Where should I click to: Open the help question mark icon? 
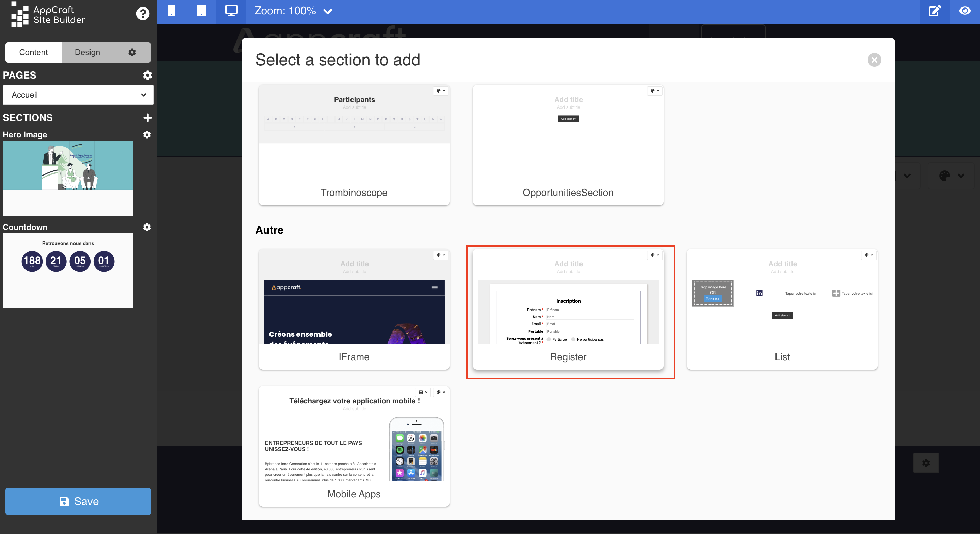(x=143, y=14)
